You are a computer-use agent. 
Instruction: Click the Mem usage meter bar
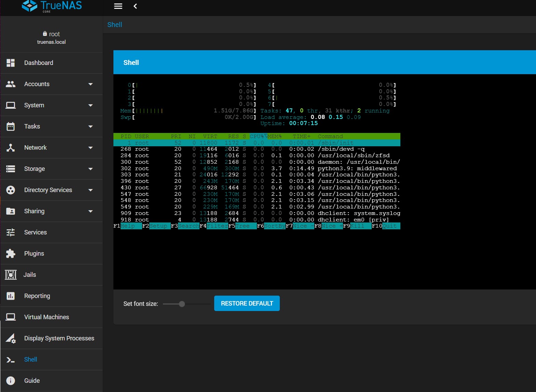pos(188,111)
